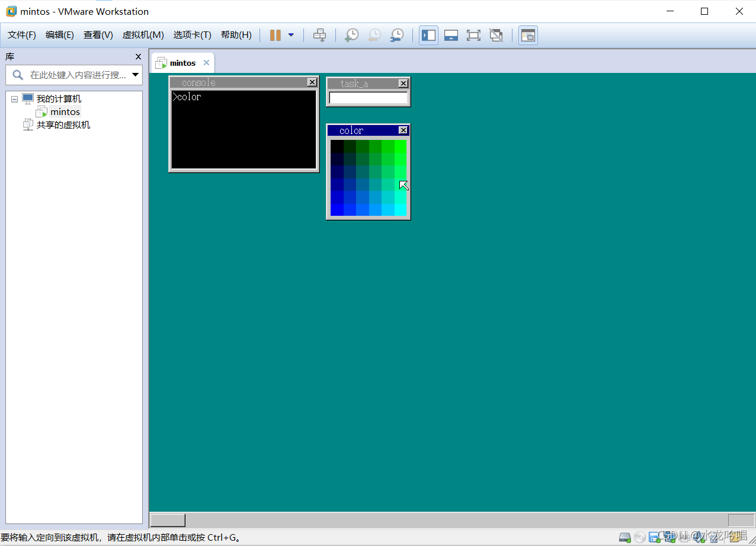Screen dimensions: 756x546
Task: Toggle the console view button
Action: (528, 35)
